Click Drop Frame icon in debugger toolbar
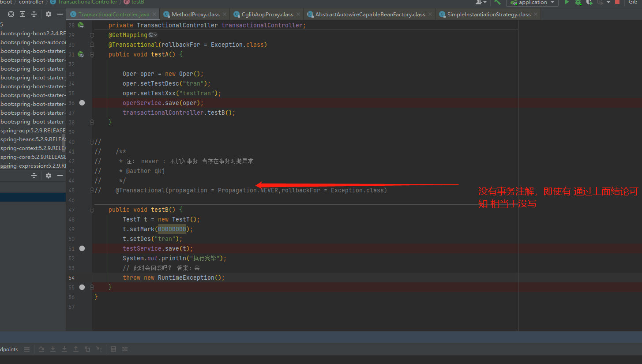The image size is (642, 364). [87, 349]
